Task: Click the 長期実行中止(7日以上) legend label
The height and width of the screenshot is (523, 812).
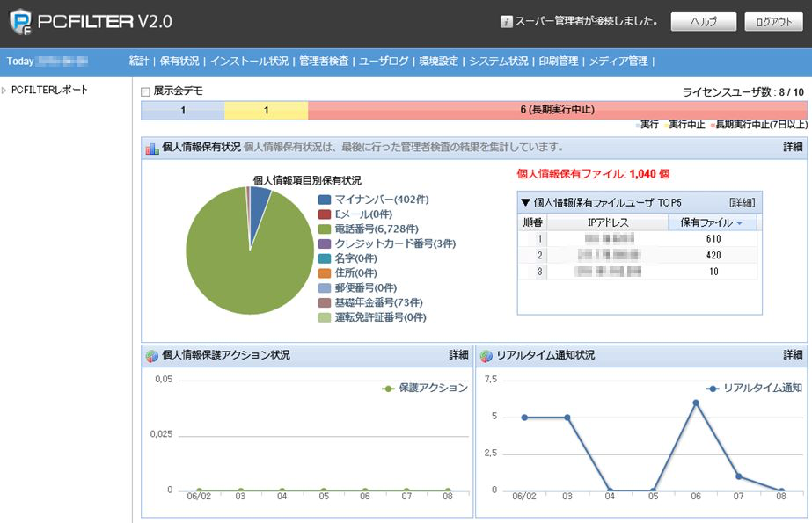Action: click(761, 125)
